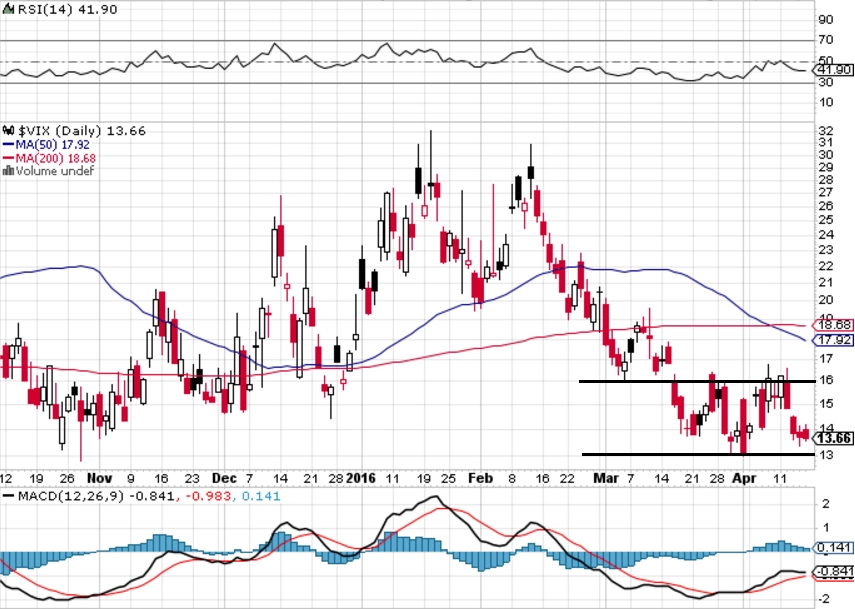Click the 32 label on price axis

click(826, 131)
